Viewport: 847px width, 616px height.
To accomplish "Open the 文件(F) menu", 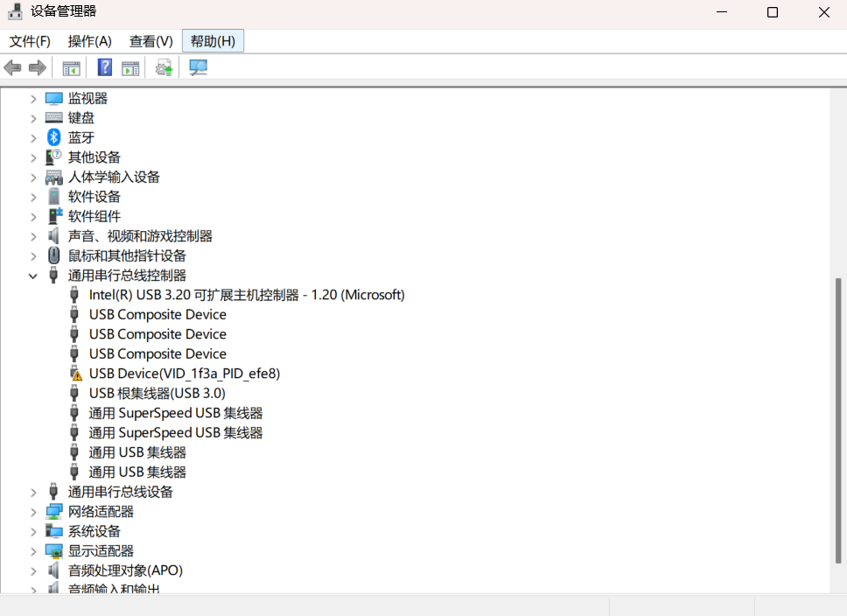I will coord(30,41).
